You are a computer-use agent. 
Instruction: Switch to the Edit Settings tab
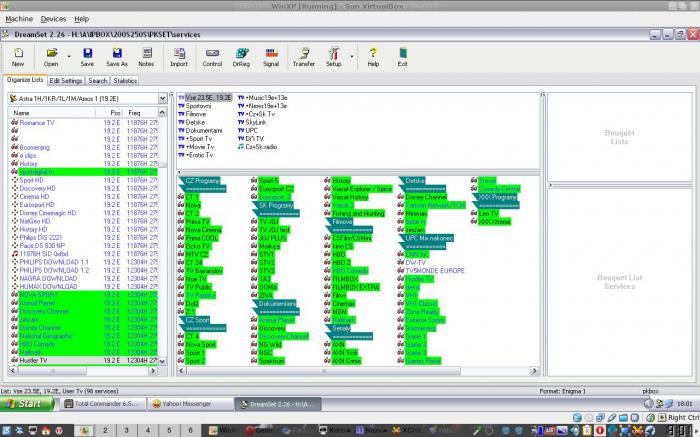66,81
